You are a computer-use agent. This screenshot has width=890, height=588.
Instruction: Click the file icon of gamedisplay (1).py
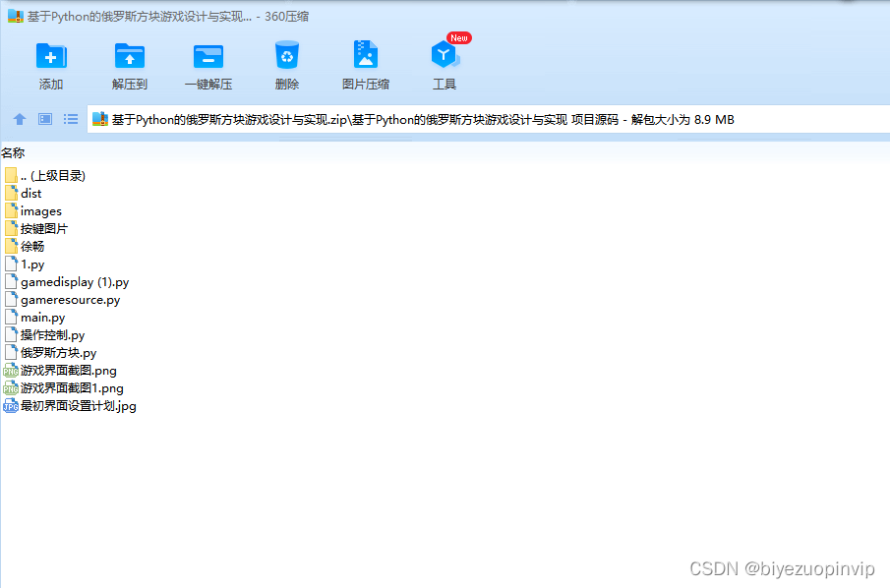click(x=11, y=282)
